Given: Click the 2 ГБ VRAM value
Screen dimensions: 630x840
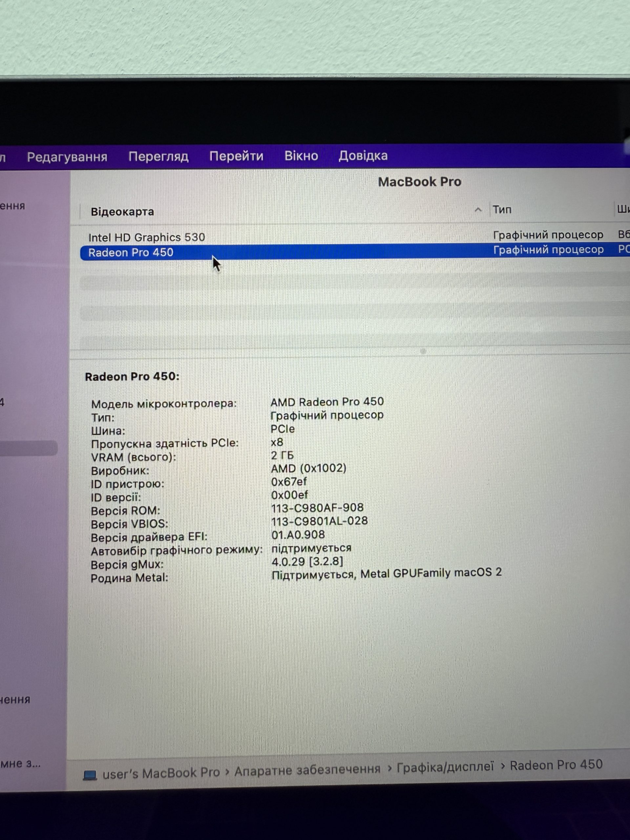Looking at the screenshot, I should (282, 455).
